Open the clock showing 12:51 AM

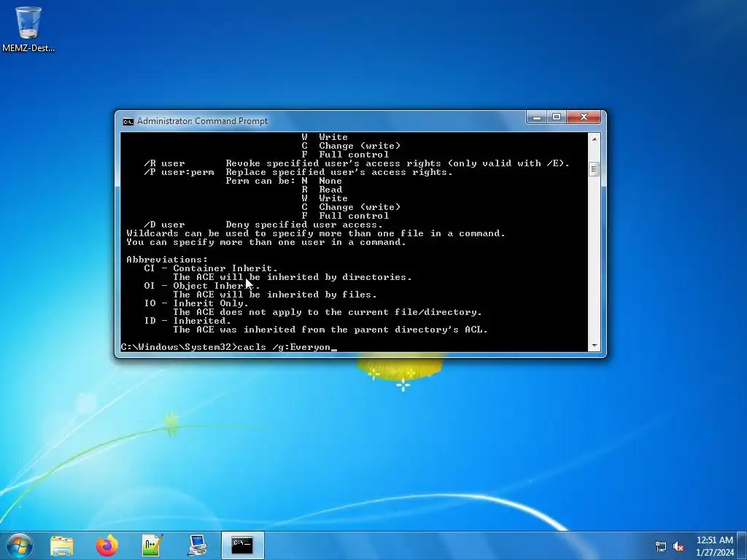coord(715,546)
